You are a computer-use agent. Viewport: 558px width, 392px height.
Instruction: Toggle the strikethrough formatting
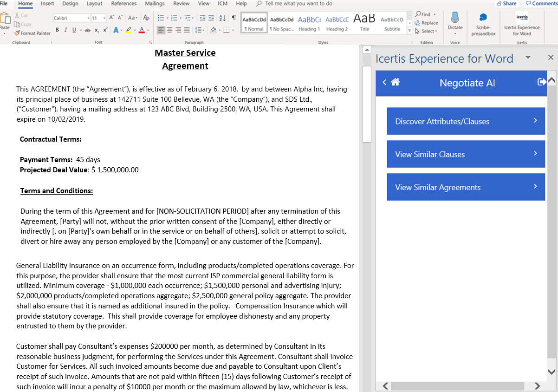[87, 30]
